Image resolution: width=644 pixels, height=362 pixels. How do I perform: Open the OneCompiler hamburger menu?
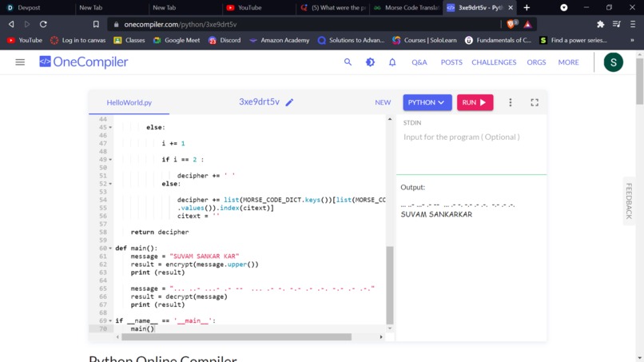point(20,62)
